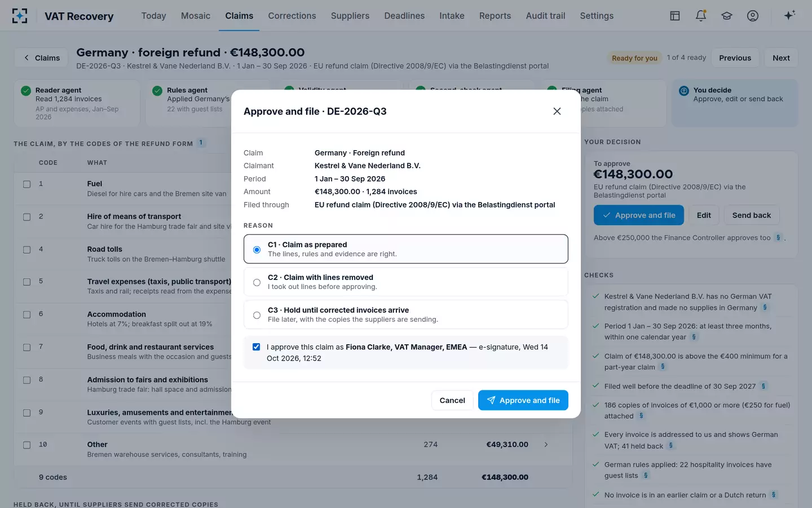Screen dimensions: 812x508
Task: Open the layout panel icon in header
Action: (675, 16)
